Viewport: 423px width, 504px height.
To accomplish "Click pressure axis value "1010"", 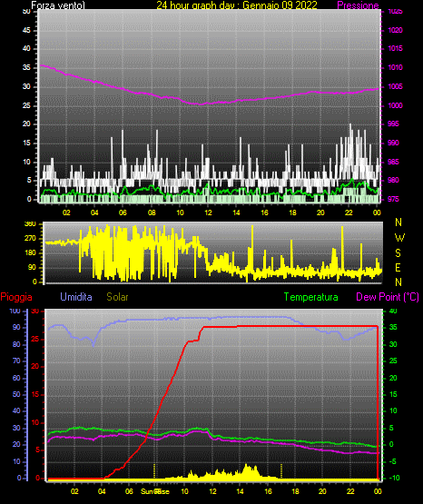I will pos(395,67).
